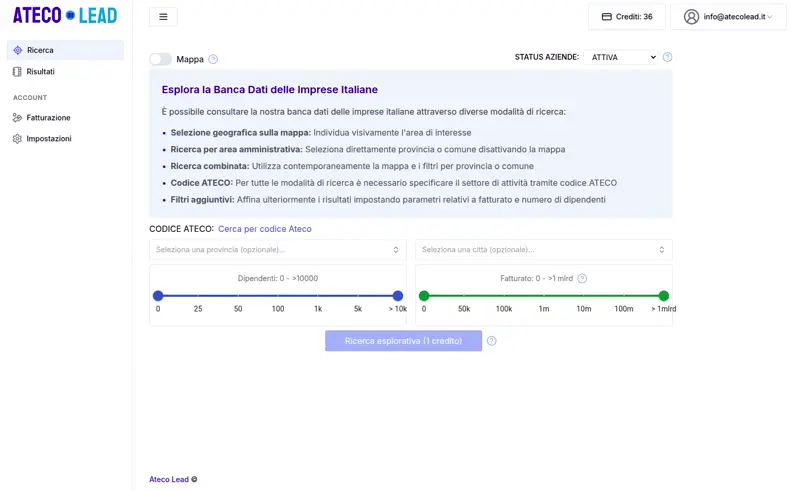Click the 1k tick on Dipendenti slider
Image resolution: width=800 pixels, height=491 pixels.
[x=318, y=309]
